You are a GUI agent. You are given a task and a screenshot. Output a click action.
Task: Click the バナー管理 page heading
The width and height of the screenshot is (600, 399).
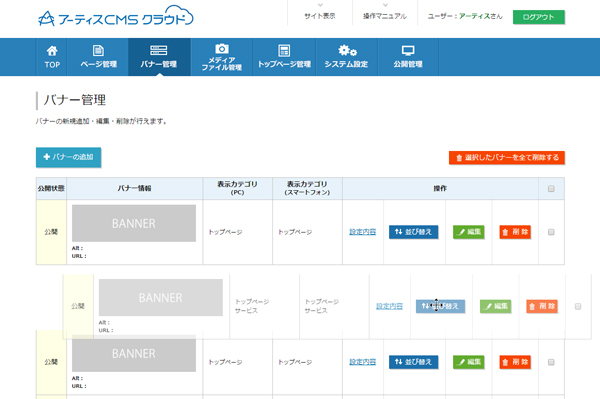(75, 100)
